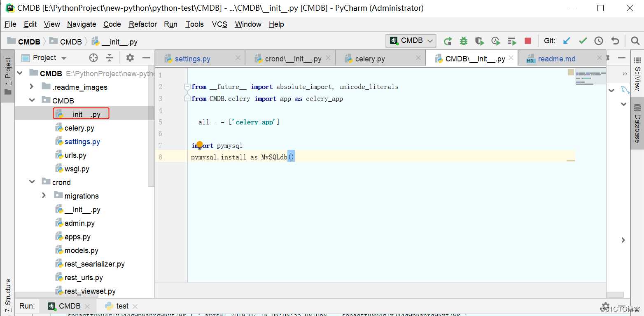Open the VCS menu
This screenshot has width=644, height=316.
(219, 24)
